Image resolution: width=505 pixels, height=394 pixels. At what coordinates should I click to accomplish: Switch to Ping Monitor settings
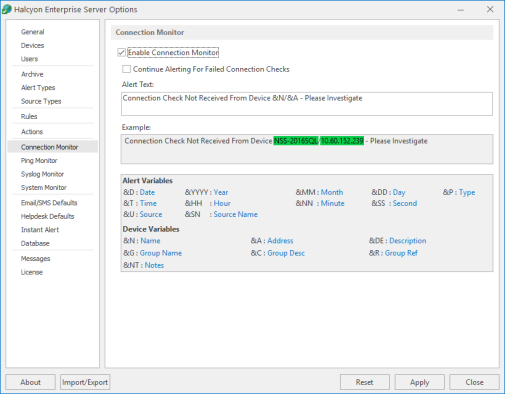(x=39, y=161)
